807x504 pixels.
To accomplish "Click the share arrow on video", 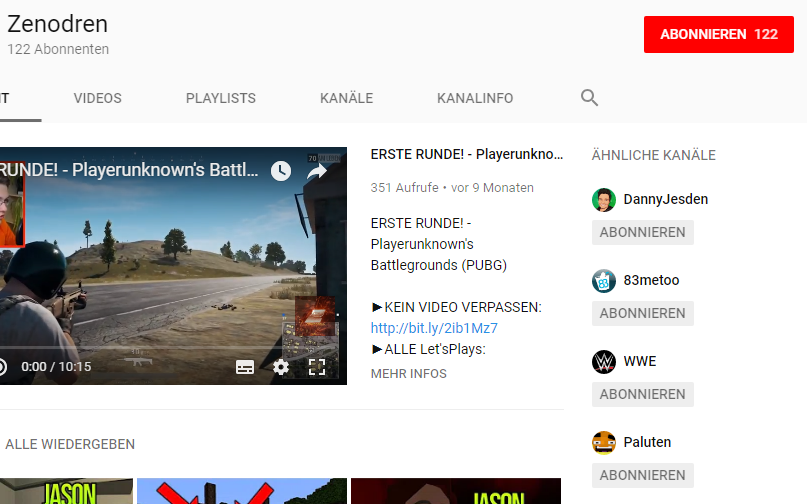I will [x=317, y=171].
